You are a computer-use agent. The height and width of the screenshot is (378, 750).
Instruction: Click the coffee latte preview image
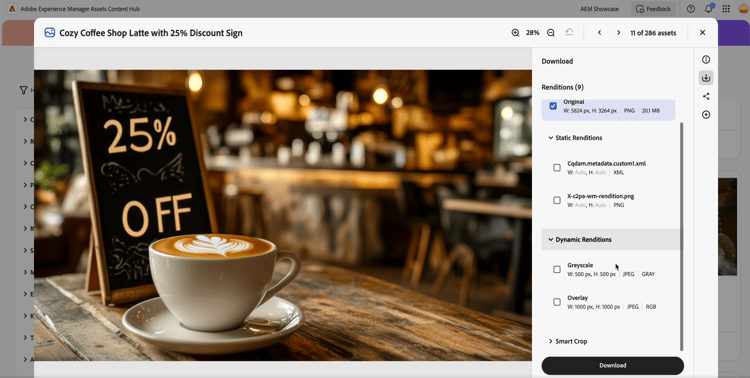coord(283,215)
